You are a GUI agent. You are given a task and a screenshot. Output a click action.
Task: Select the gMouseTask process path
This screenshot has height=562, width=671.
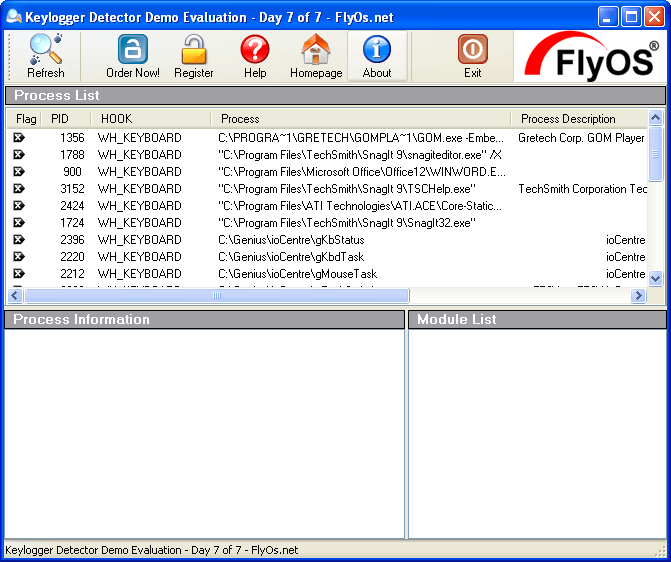point(297,274)
